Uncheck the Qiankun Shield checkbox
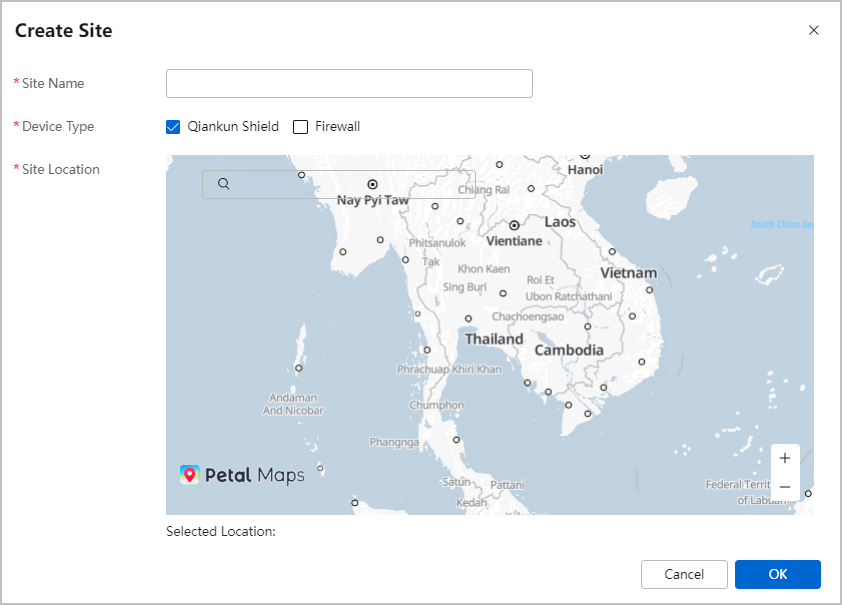Image resolution: width=842 pixels, height=605 pixels. click(173, 127)
